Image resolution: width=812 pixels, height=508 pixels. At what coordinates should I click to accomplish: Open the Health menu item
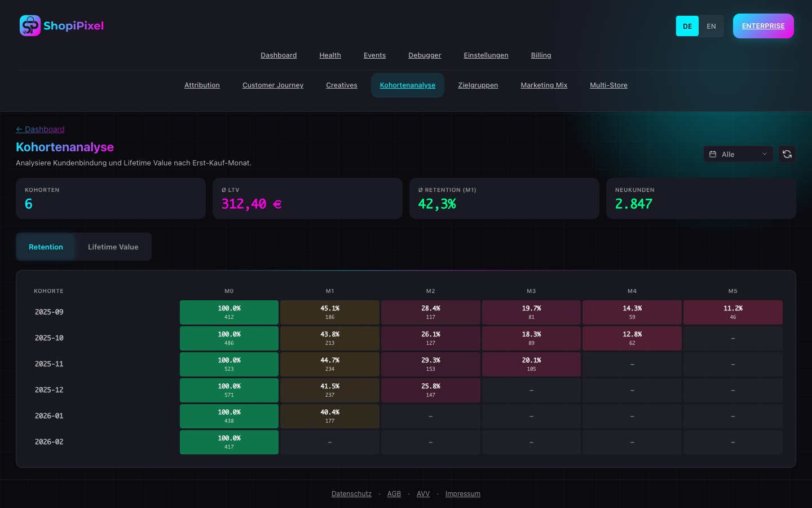[330, 55]
